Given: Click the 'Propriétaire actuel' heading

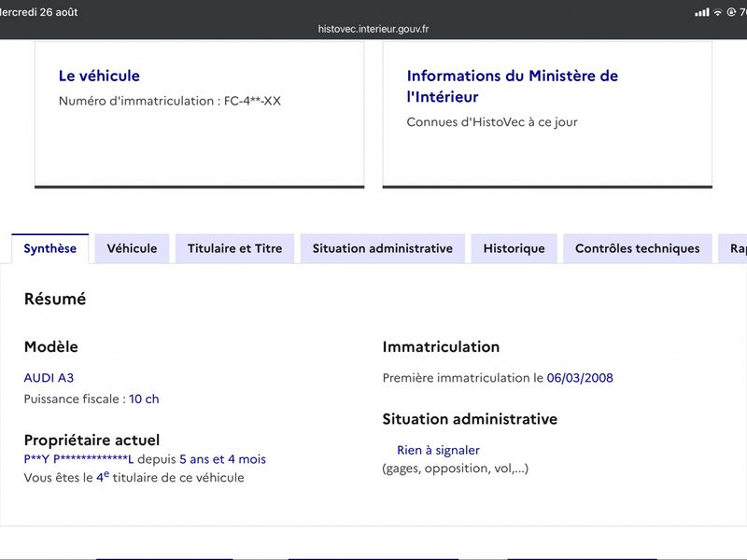Looking at the screenshot, I should [x=92, y=440].
